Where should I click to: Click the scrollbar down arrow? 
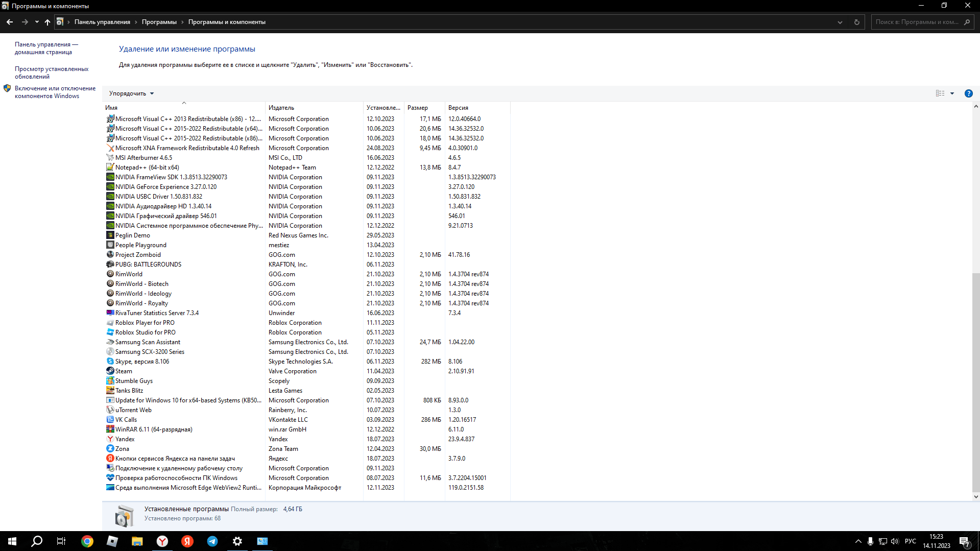click(976, 496)
